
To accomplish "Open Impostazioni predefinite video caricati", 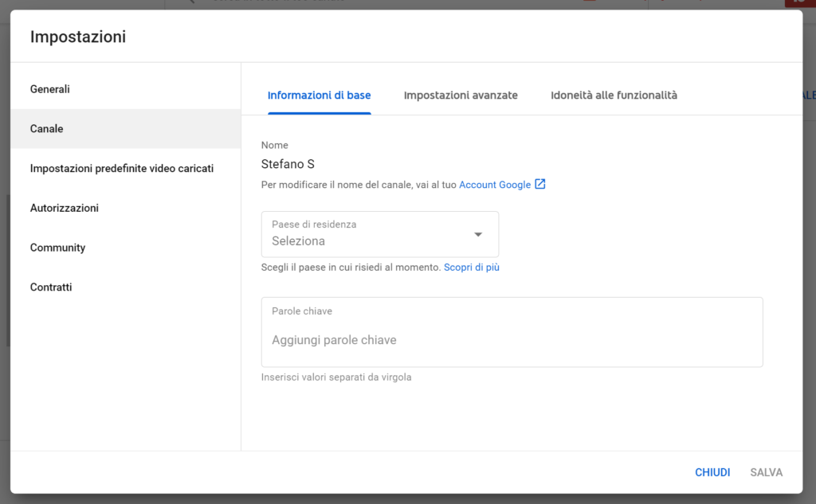I will click(x=122, y=169).
